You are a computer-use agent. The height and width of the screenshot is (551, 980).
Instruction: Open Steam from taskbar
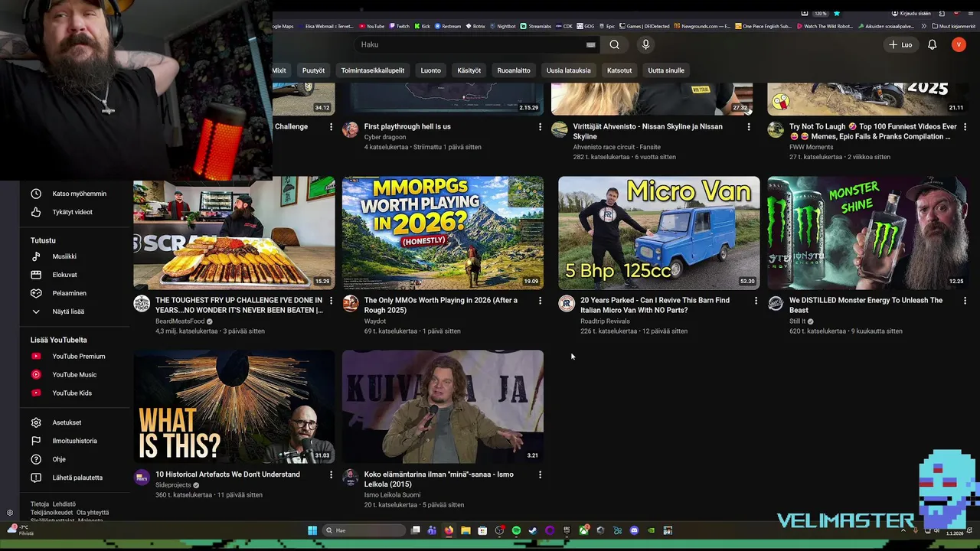coord(533,530)
